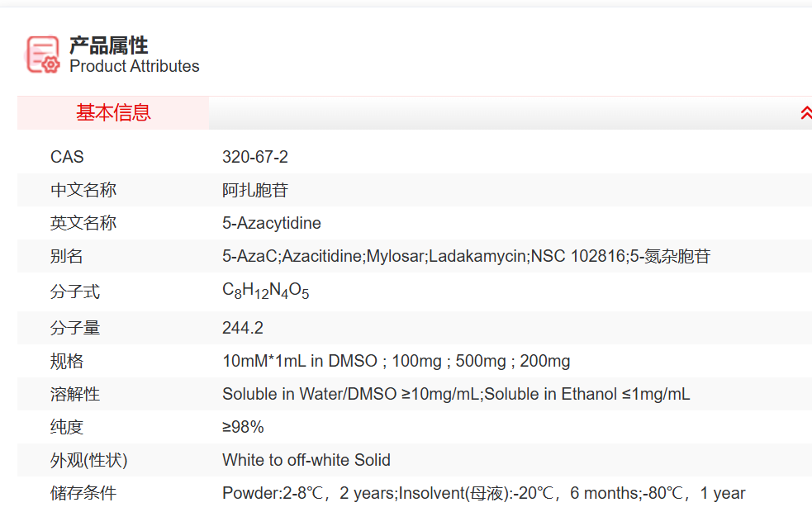The image size is (812, 512).
Task: Select the 基本信息 section header
Action: pos(113,113)
